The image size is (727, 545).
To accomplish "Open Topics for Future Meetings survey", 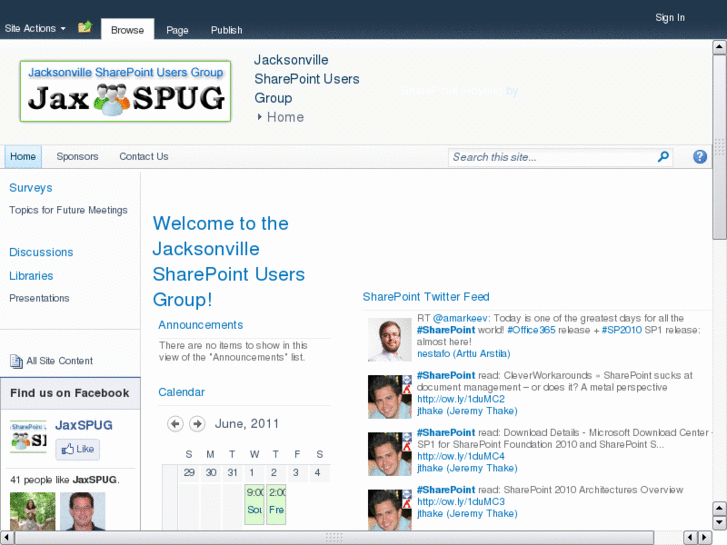I will pos(68,210).
